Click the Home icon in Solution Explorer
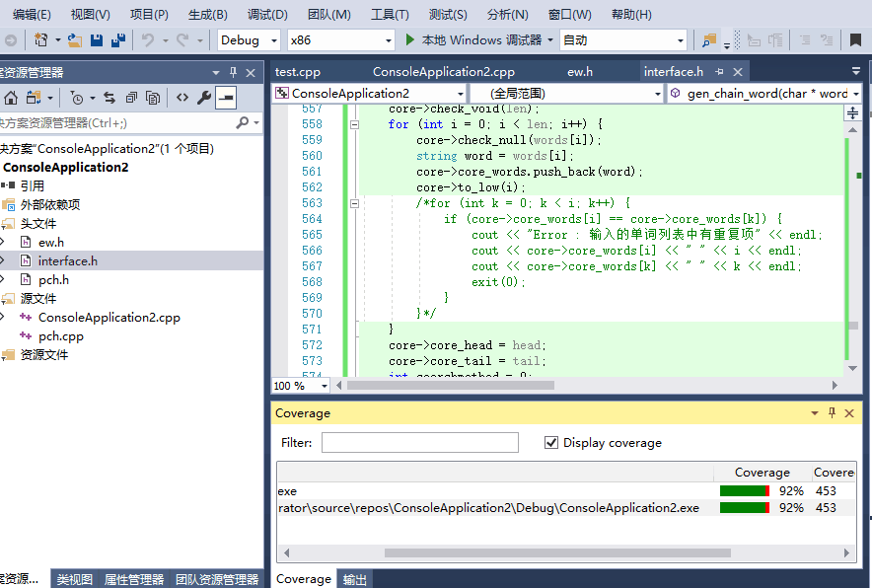Viewport: 872px width, 588px height. (x=11, y=98)
